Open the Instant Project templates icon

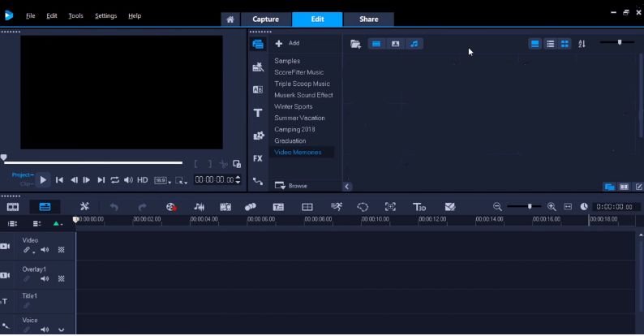coord(258,67)
